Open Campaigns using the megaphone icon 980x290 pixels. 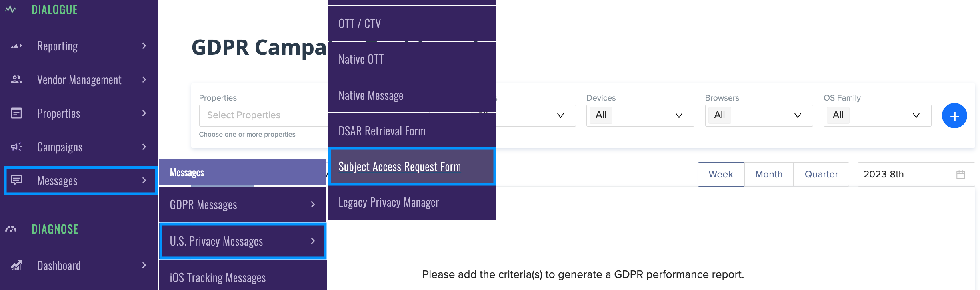point(16,147)
